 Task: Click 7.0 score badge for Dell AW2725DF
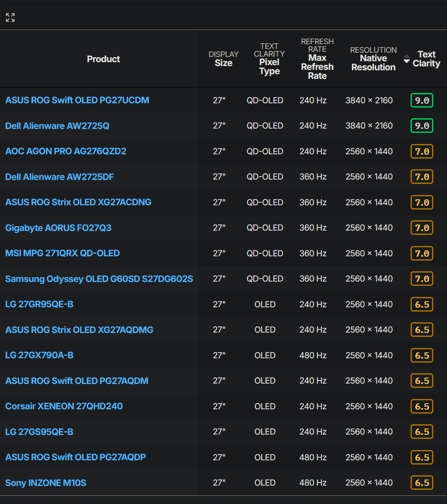point(422,177)
